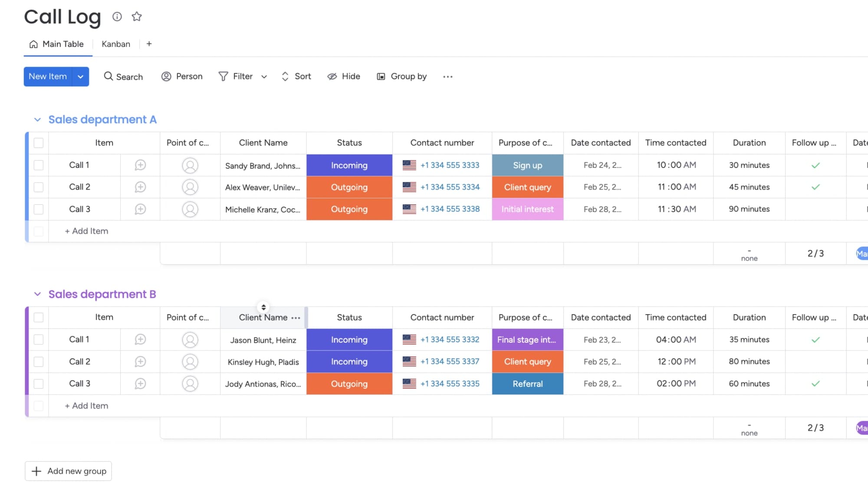
Task: Click the New Item button
Action: click(x=48, y=76)
